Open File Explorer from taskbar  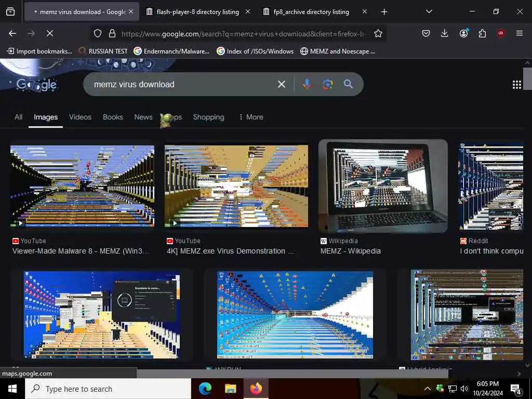230,389
